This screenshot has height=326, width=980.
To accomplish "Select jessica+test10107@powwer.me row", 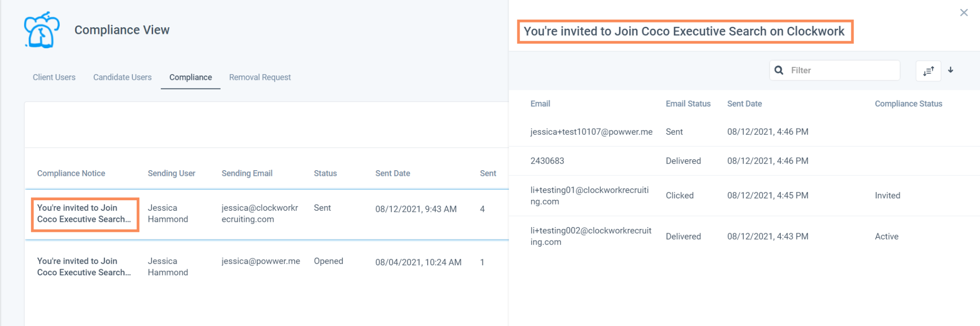I will point(745,132).
